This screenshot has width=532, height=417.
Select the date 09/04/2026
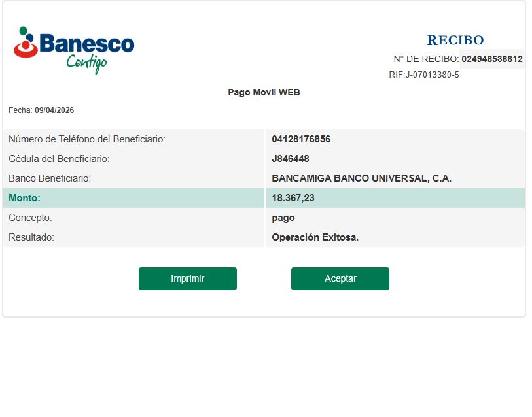[x=54, y=110]
